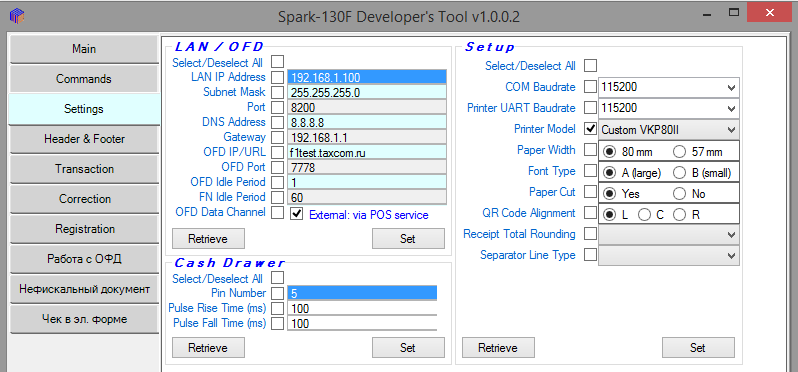Check the Subnet Mask checkbox
The height and width of the screenshot is (372, 798).
coord(277,93)
